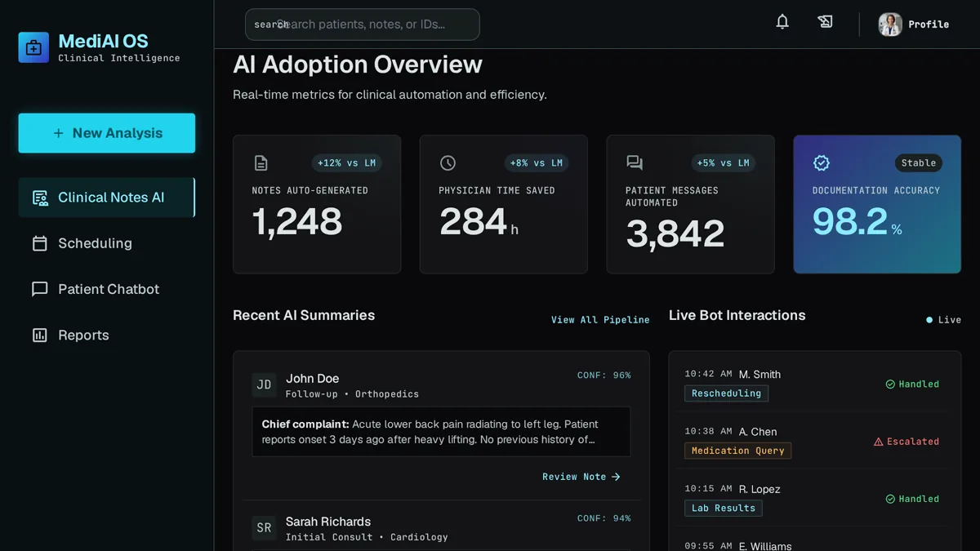
Task: Select the 98.2% accuracy value
Action: (x=857, y=222)
